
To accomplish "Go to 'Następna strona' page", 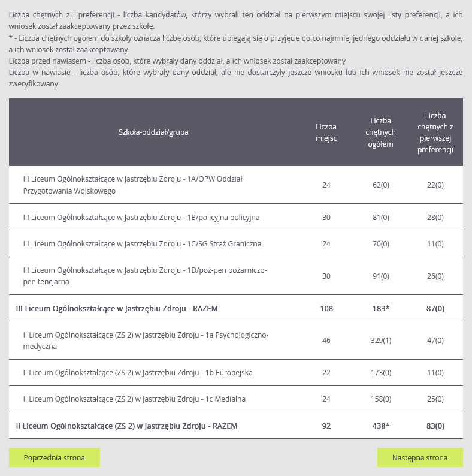I will 420,457.
